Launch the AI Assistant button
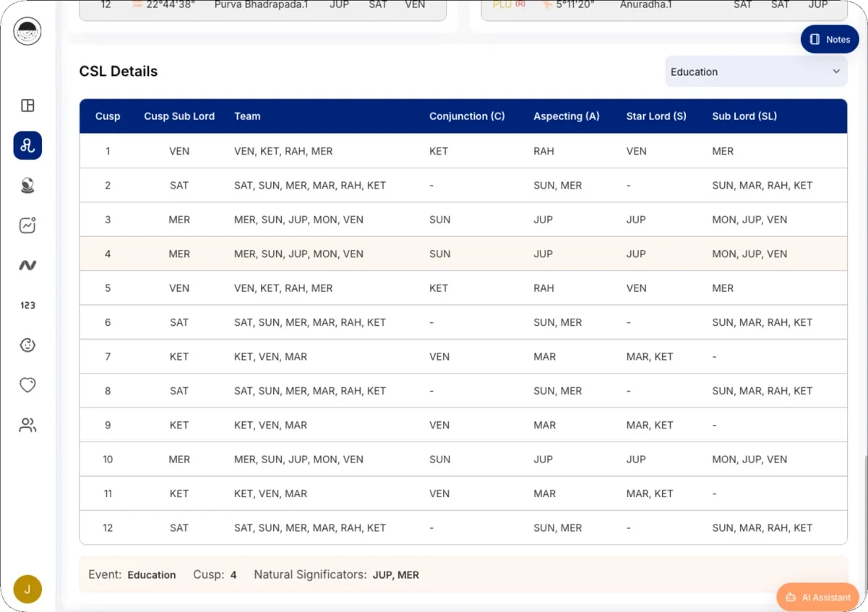The width and height of the screenshot is (868, 612). pos(817,597)
